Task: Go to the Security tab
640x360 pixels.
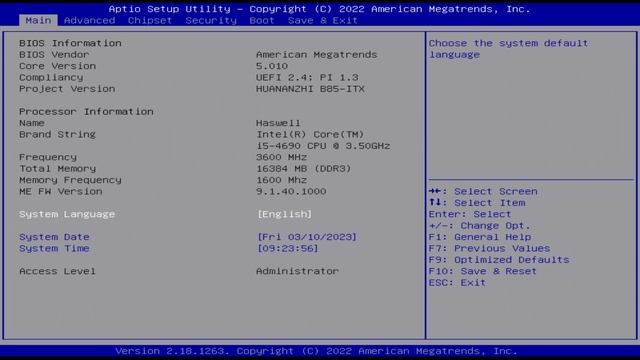Action: [x=211, y=20]
